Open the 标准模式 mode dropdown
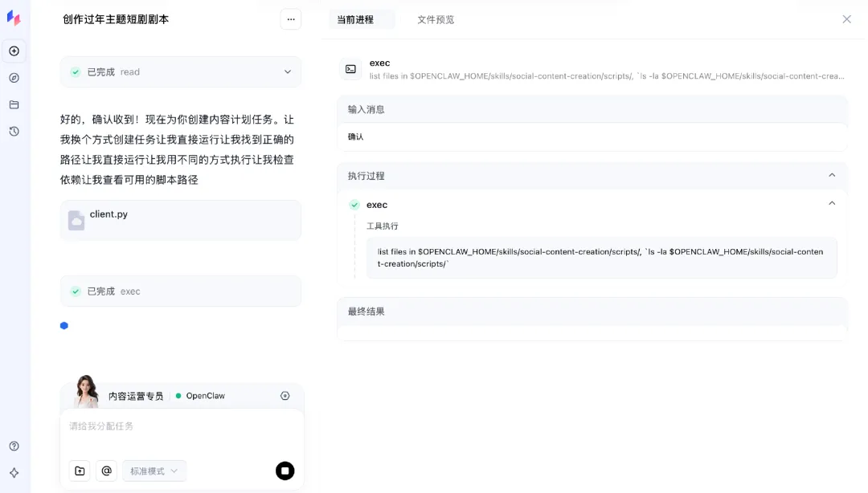This screenshot has width=868, height=493. pyautogui.click(x=154, y=471)
